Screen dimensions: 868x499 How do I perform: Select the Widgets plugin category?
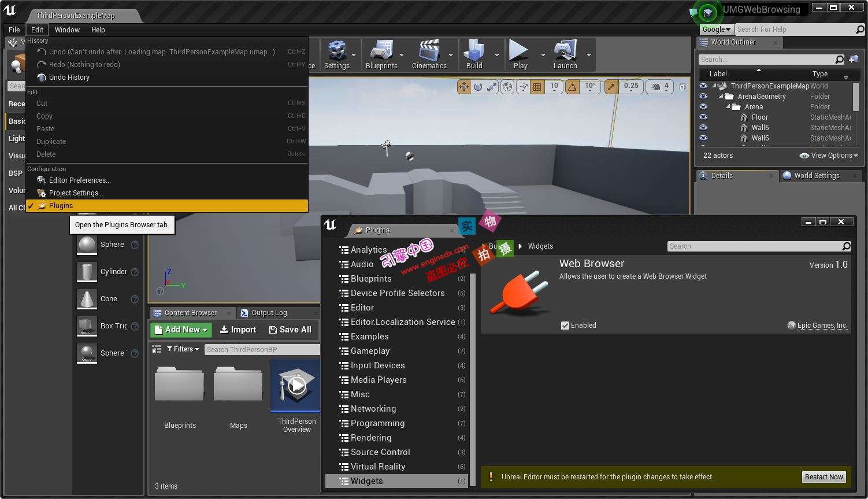coord(397,481)
